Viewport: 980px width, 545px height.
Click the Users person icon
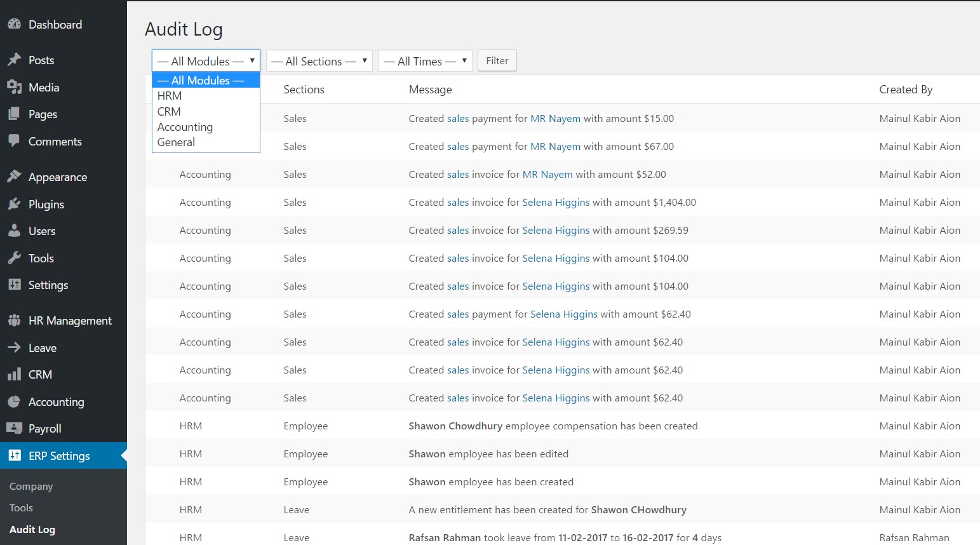pyautogui.click(x=14, y=231)
